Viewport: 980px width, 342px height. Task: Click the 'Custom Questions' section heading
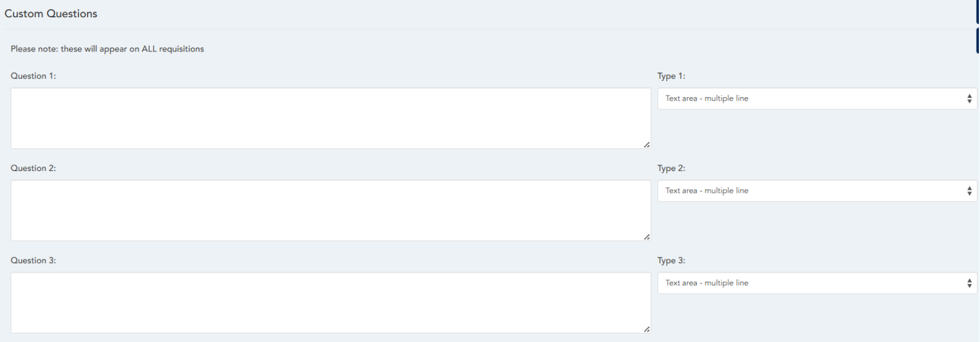pyautogui.click(x=51, y=14)
